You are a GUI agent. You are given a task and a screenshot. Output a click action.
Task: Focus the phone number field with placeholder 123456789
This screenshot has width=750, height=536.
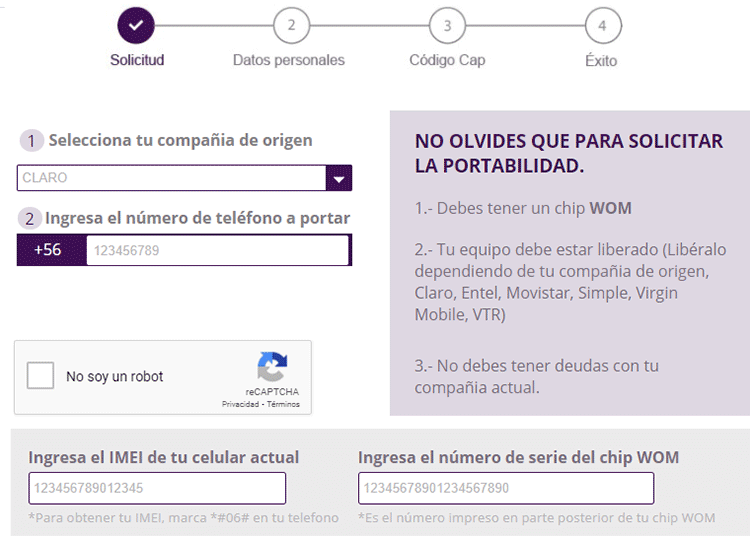point(218,250)
